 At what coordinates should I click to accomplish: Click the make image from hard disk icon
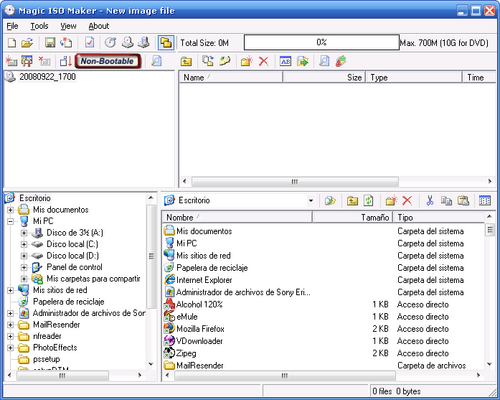point(144,43)
